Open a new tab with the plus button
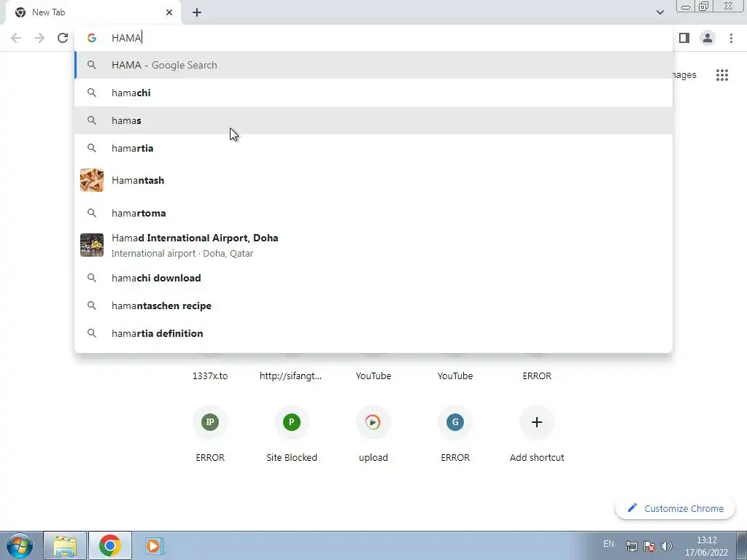Image resolution: width=747 pixels, height=560 pixels. click(197, 12)
